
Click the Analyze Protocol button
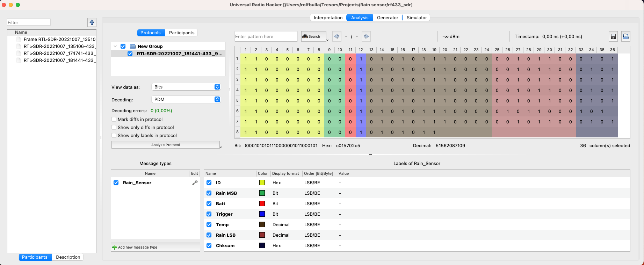tap(165, 145)
